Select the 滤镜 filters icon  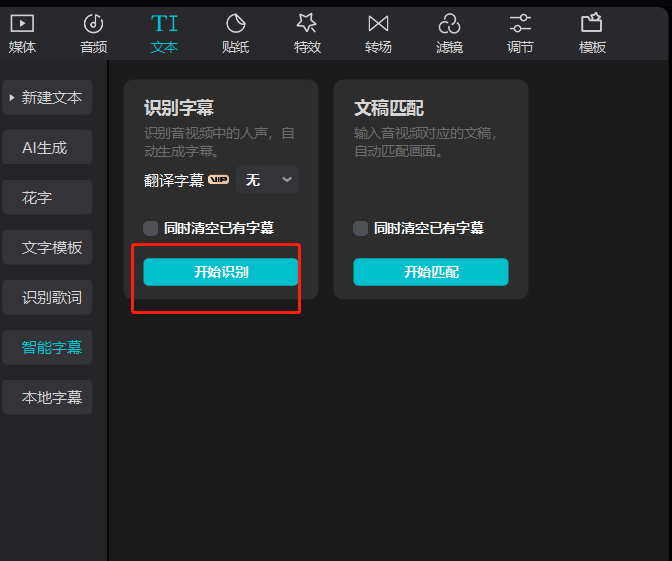point(449,24)
